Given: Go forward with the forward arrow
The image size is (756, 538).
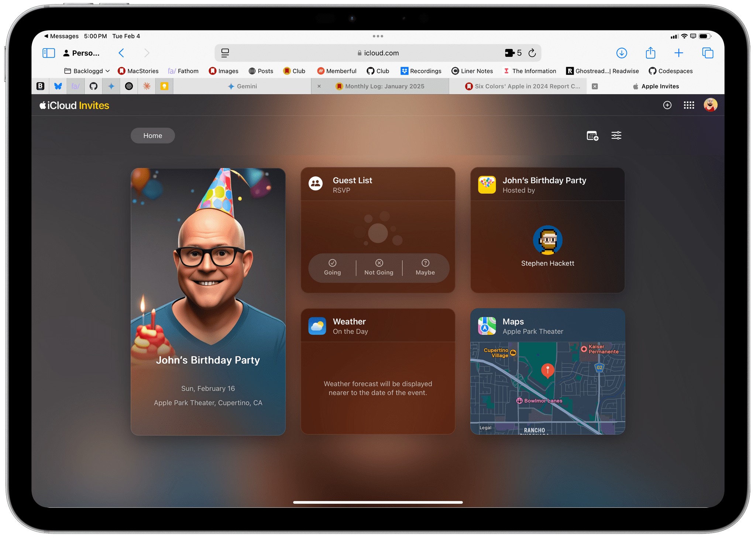Looking at the screenshot, I should [x=147, y=53].
